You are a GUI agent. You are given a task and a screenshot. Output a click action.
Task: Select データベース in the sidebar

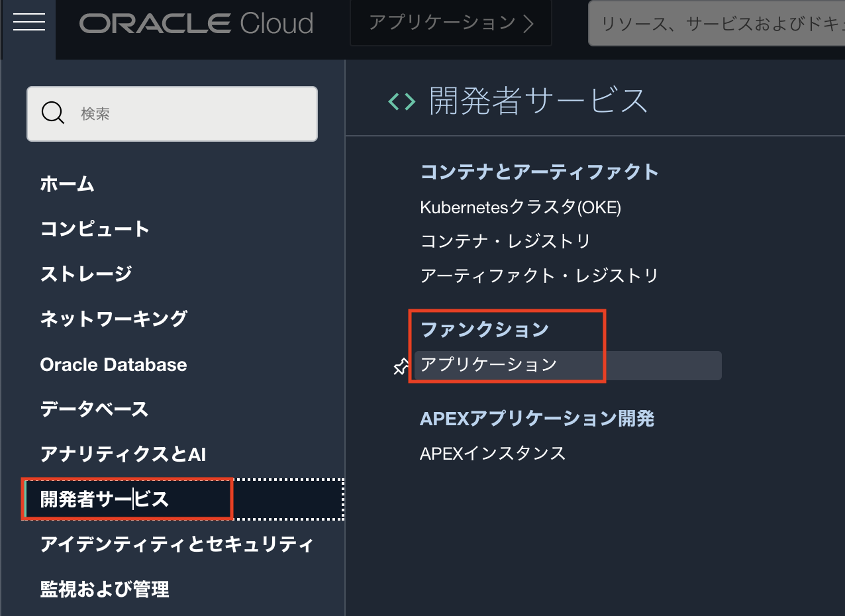pyautogui.click(x=94, y=409)
